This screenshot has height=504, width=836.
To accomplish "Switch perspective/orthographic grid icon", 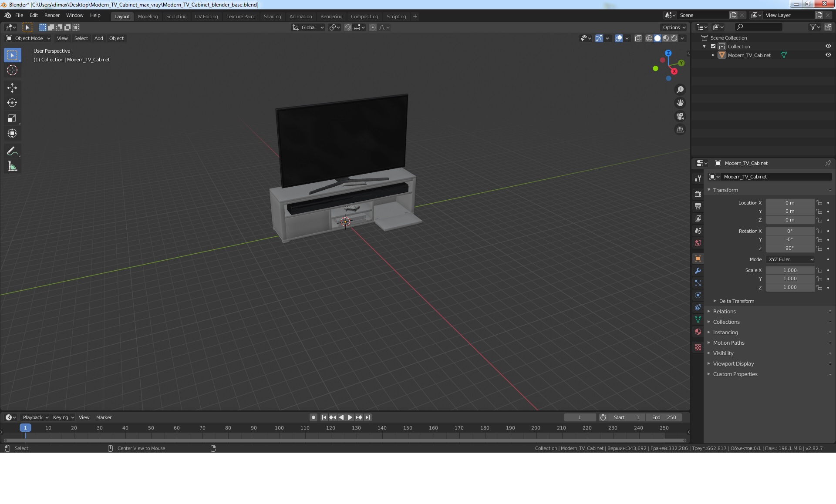I will (x=680, y=130).
